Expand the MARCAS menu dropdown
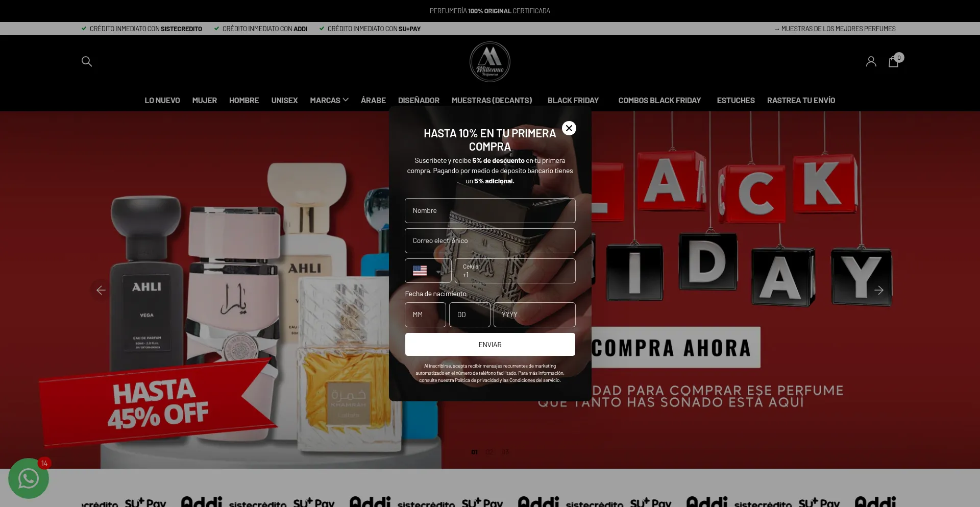980x507 pixels. tap(329, 101)
